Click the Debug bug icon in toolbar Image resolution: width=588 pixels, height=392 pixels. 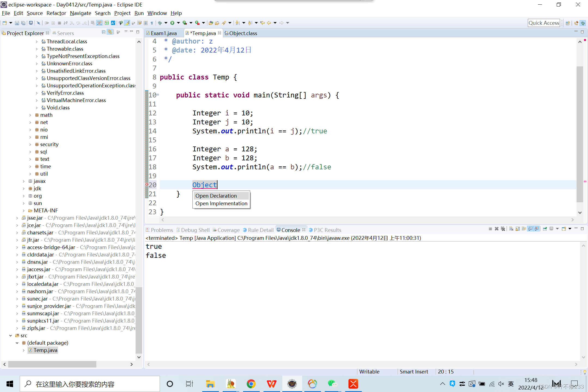(x=160, y=23)
